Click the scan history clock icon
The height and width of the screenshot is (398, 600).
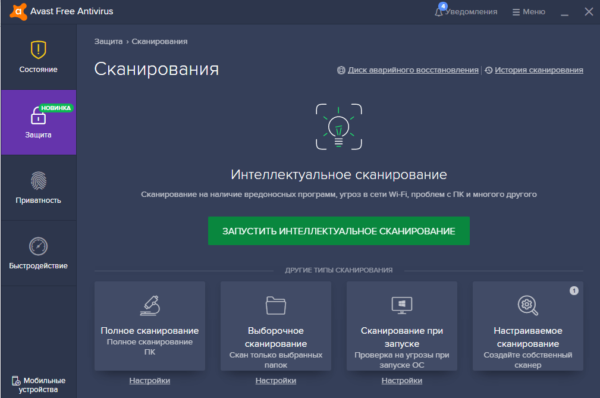(x=489, y=70)
